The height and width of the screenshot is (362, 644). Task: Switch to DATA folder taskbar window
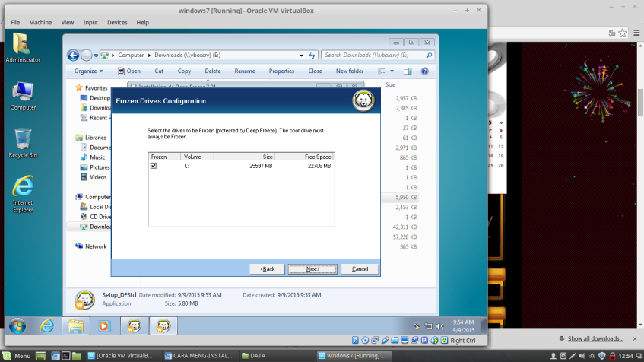pyautogui.click(x=253, y=356)
